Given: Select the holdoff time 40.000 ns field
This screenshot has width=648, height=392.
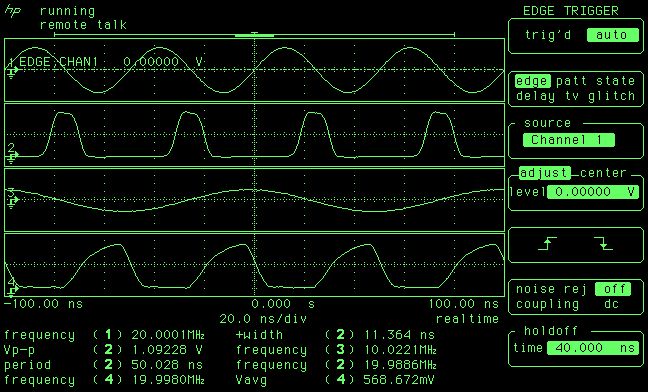Looking at the screenshot, I should (x=593, y=348).
